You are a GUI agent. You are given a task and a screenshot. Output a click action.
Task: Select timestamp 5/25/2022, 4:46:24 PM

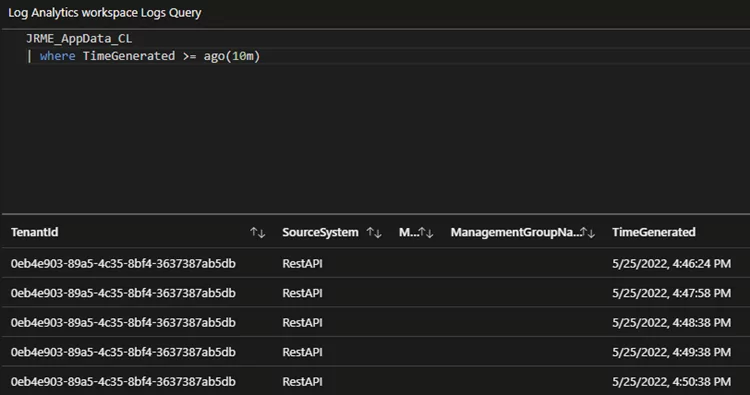pos(672,263)
